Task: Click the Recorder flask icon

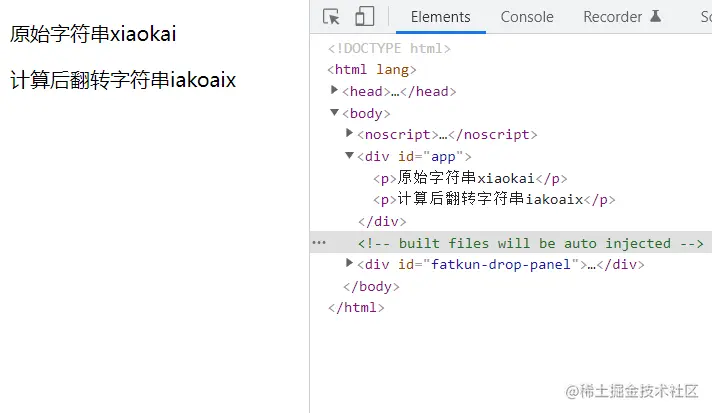Action: pos(656,17)
